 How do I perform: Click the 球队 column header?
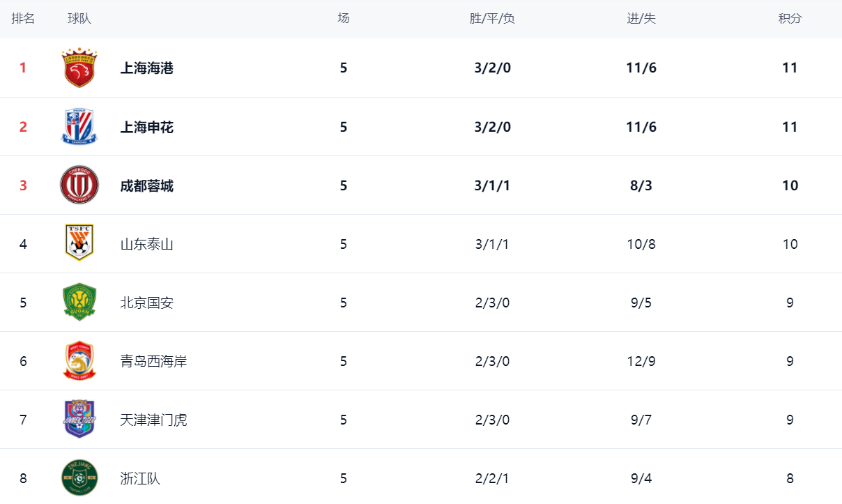coord(79,19)
